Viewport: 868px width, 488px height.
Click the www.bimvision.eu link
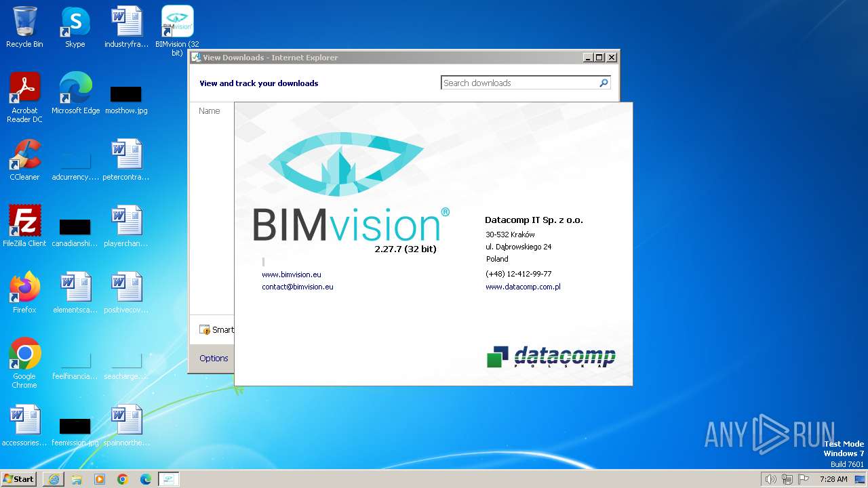[292, 274]
